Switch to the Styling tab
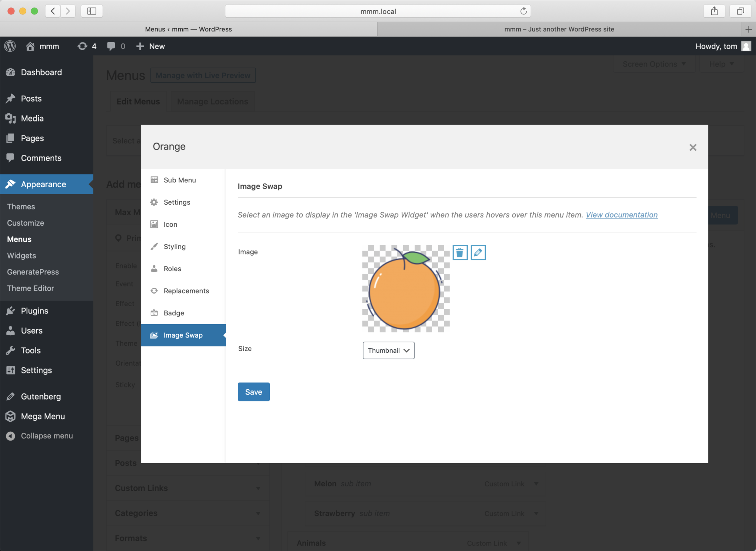This screenshot has height=551, width=756. tap(175, 247)
